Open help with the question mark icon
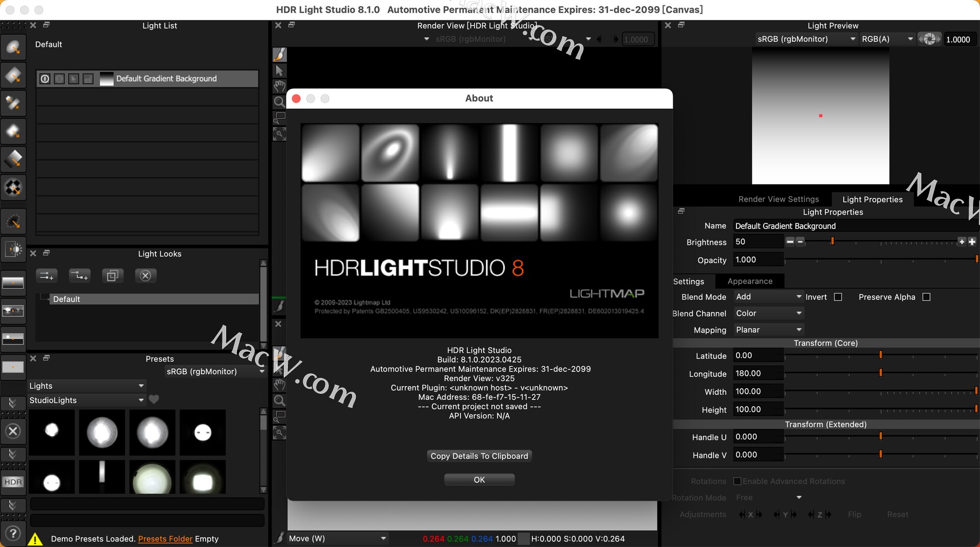The image size is (980, 547). [13, 533]
